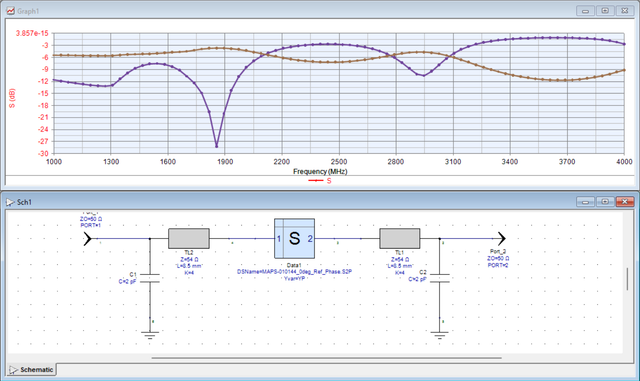The image size is (640, 381).
Task: Click the horizontal scrollbar in Sch1
Action: click(x=327, y=358)
